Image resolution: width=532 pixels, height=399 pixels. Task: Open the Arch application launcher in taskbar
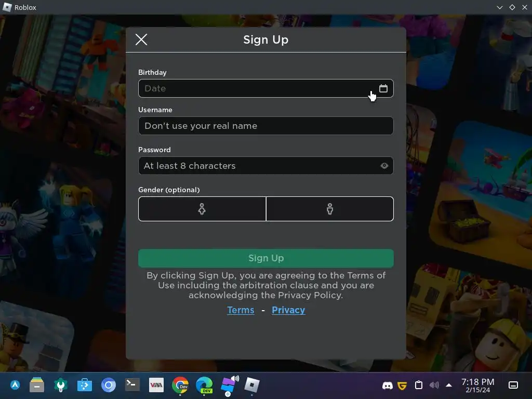pyautogui.click(x=15, y=385)
